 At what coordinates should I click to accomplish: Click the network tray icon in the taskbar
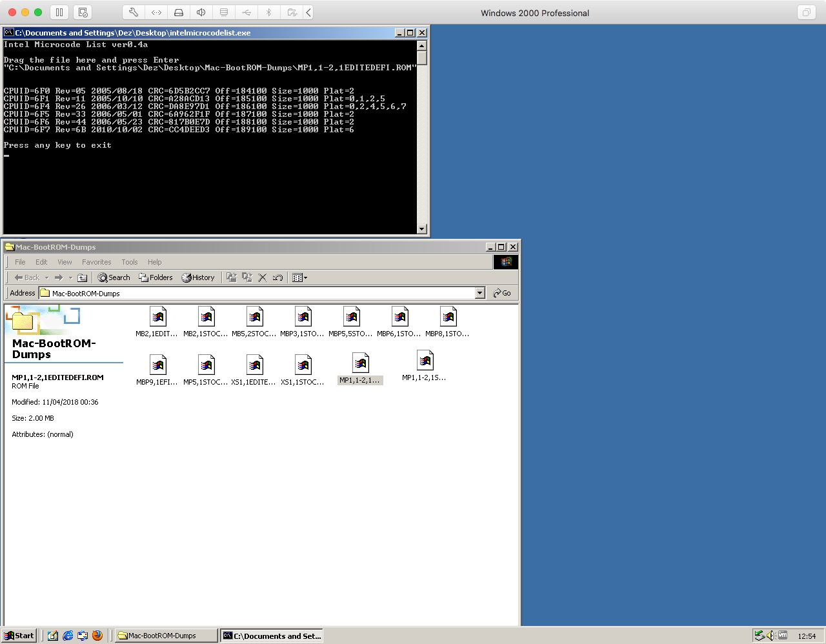tap(760, 636)
